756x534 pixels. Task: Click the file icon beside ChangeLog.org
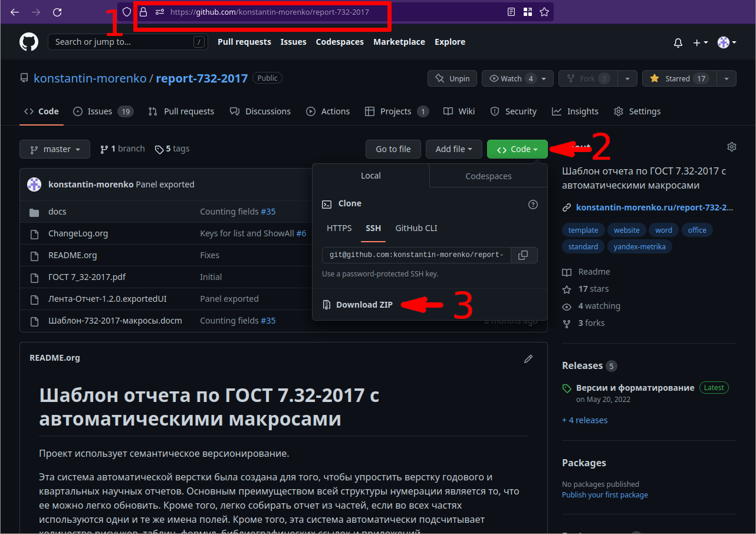34,234
